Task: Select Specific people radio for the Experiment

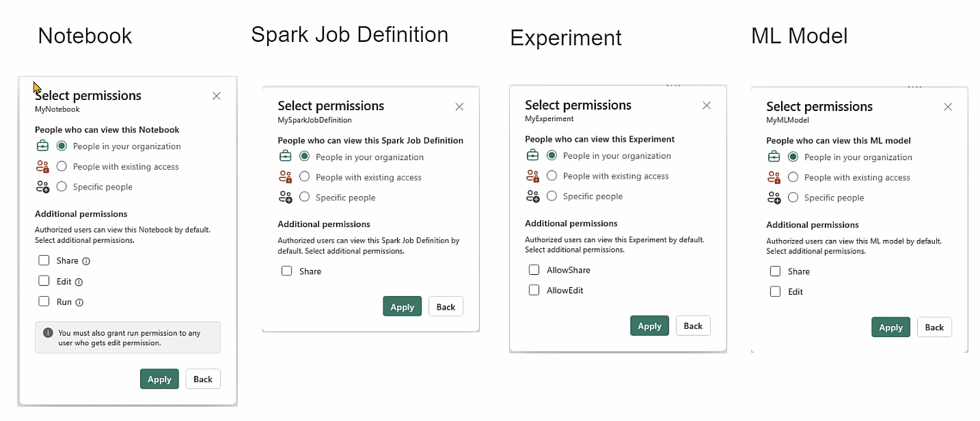Action: point(552,196)
